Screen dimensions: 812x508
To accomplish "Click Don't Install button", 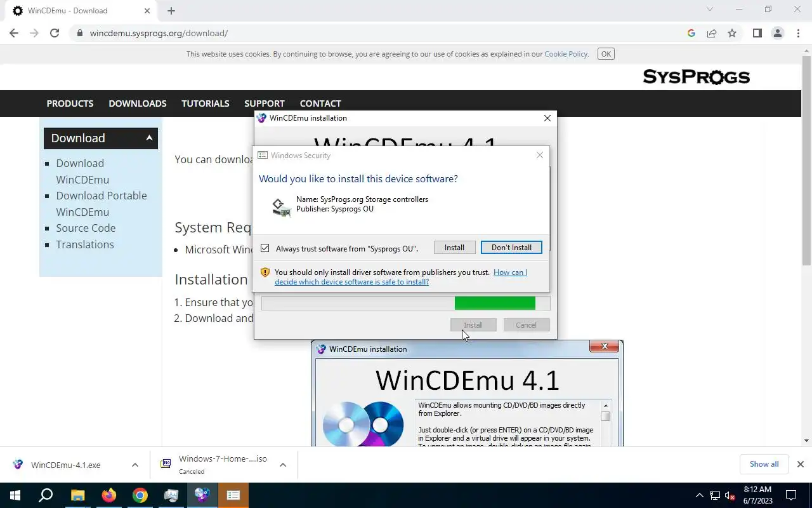I will [x=511, y=248].
